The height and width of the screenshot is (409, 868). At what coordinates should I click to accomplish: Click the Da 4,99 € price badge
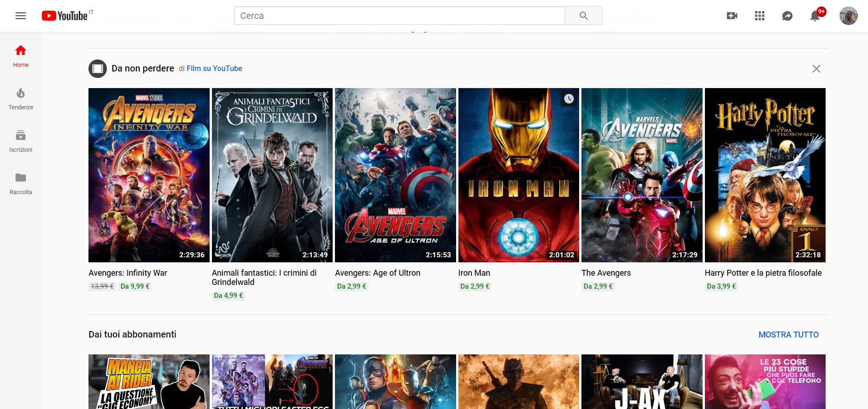click(229, 296)
